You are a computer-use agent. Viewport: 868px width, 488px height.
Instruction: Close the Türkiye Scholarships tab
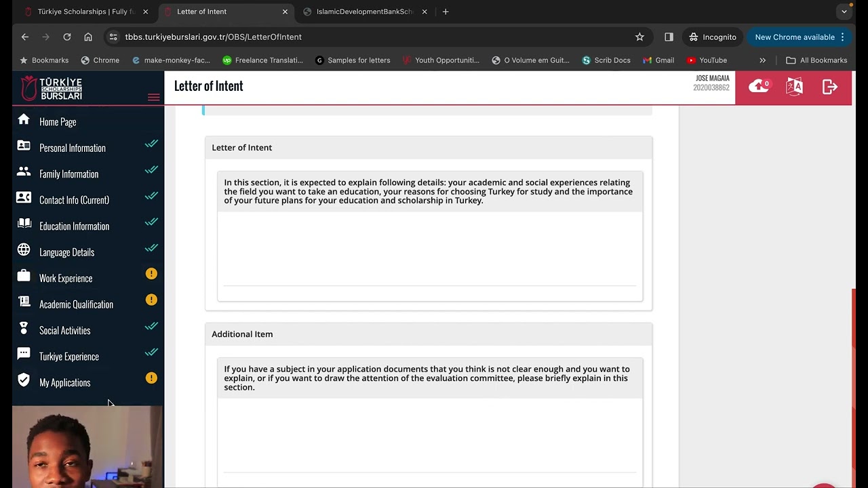tap(145, 12)
